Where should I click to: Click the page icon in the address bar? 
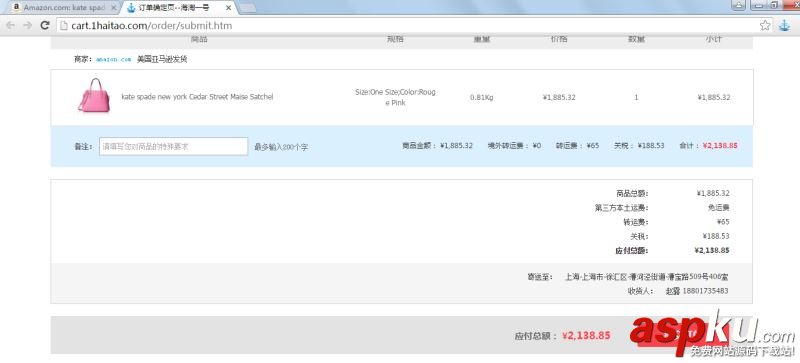(64, 26)
